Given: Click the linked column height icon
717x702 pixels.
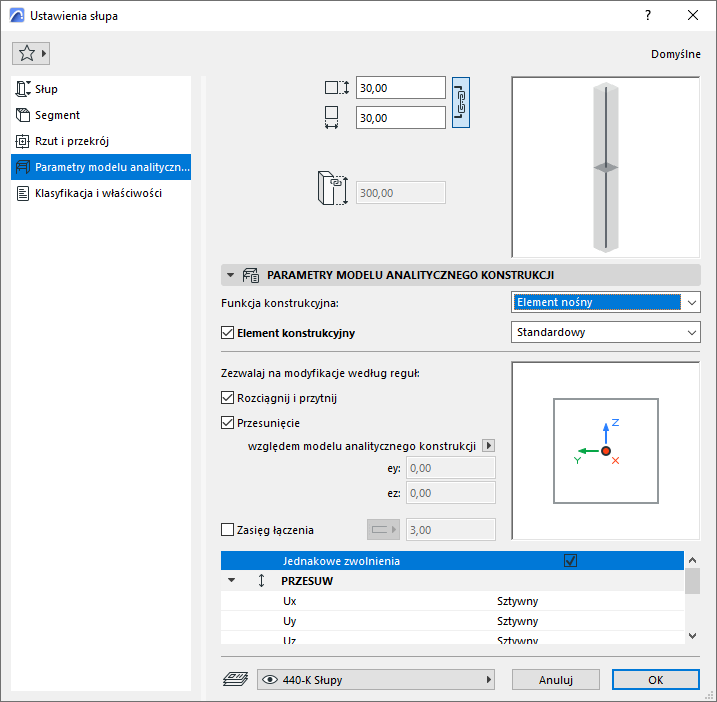Looking at the screenshot, I should [332, 188].
